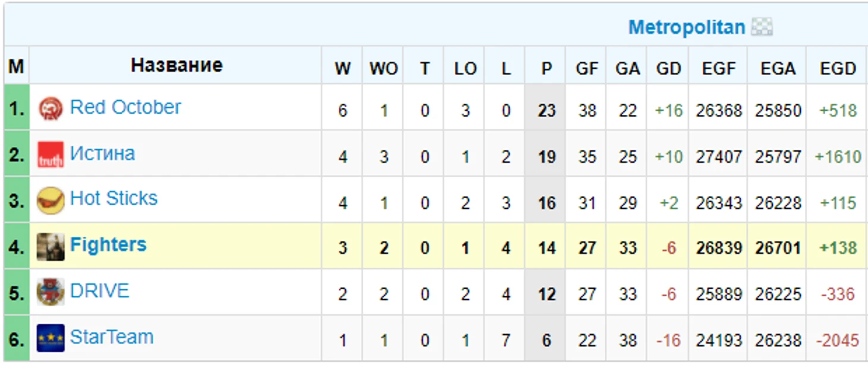
Task: Click the Red October team logo icon
Action: [x=51, y=109]
